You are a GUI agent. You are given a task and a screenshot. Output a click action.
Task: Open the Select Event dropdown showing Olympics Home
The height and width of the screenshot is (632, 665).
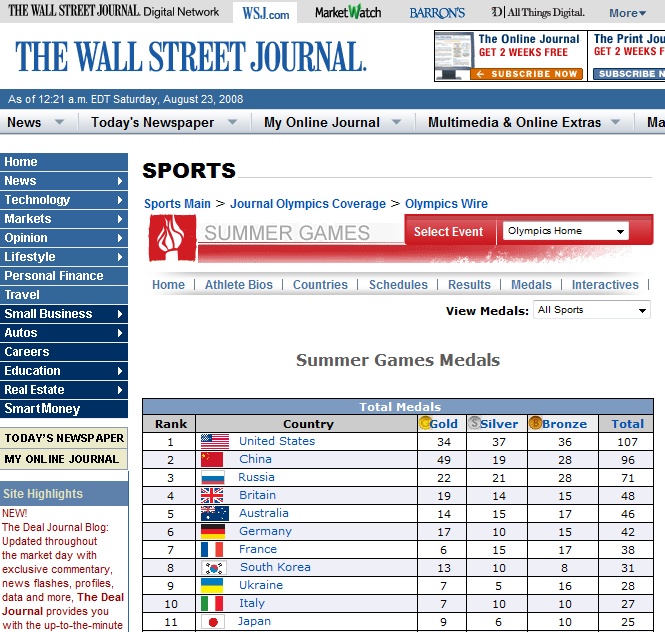click(565, 231)
